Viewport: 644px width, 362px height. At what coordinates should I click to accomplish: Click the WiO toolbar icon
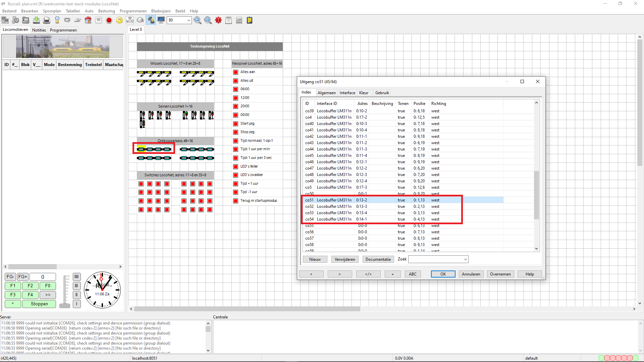[130, 20]
